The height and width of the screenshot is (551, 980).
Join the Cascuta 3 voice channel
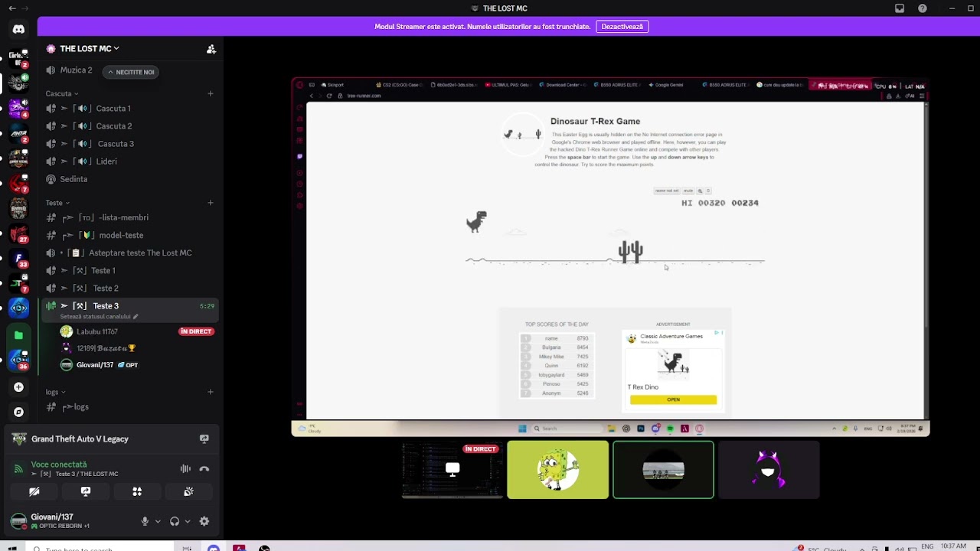tap(130, 144)
